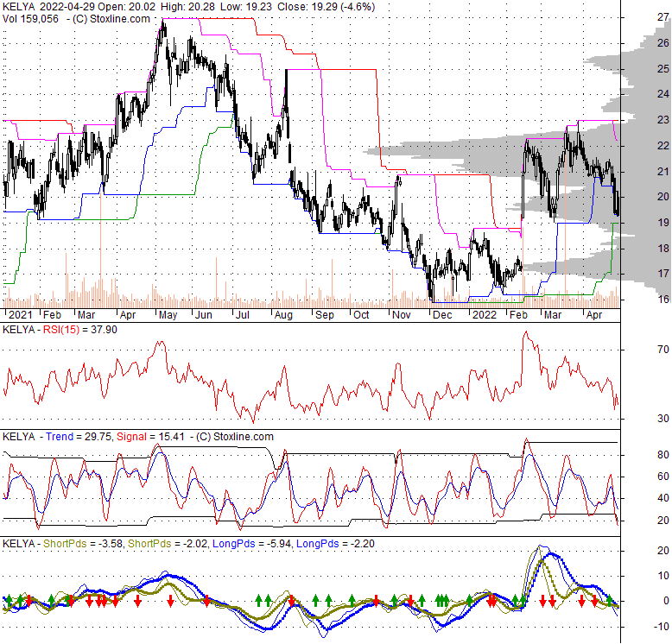Image resolution: width=672 pixels, height=644 pixels.
Task: Select the 'Feb' 2021 label on time axis
Action: click(x=53, y=315)
